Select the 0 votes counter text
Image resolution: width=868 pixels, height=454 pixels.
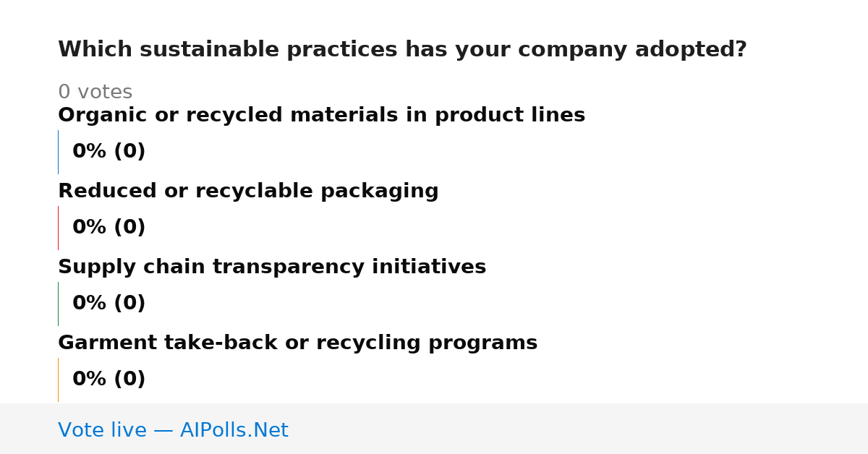[95, 93]
